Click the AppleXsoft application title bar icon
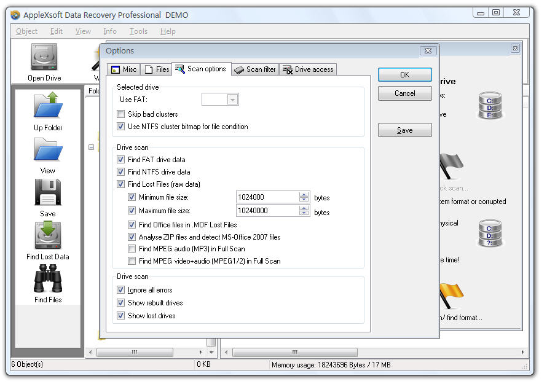 click(15, 15)
